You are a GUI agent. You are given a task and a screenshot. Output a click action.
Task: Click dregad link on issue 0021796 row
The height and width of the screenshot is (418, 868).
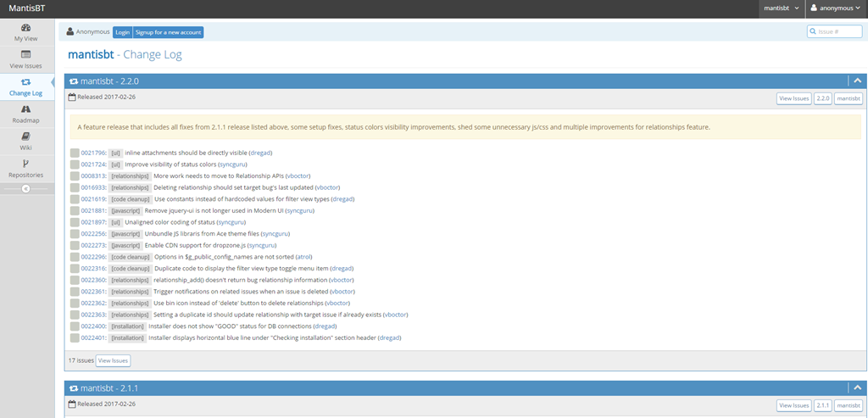pos(260,153)
